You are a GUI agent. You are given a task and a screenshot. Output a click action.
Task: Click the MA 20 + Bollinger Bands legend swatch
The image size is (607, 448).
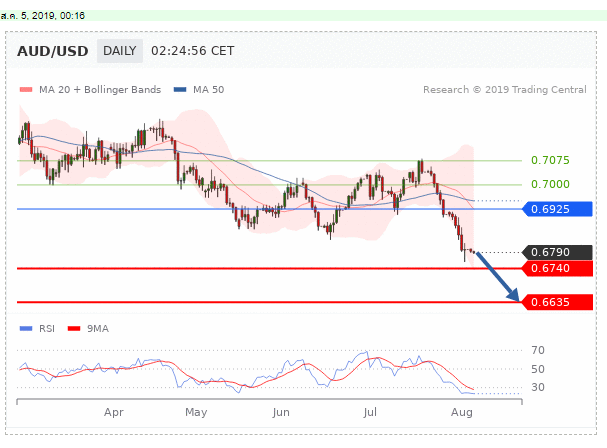(26, 90)
